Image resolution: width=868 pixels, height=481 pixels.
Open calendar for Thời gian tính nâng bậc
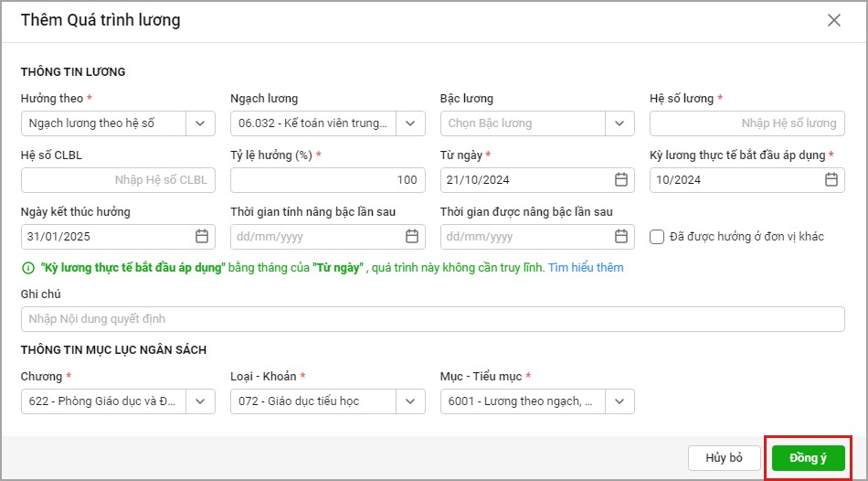point(412,237)
